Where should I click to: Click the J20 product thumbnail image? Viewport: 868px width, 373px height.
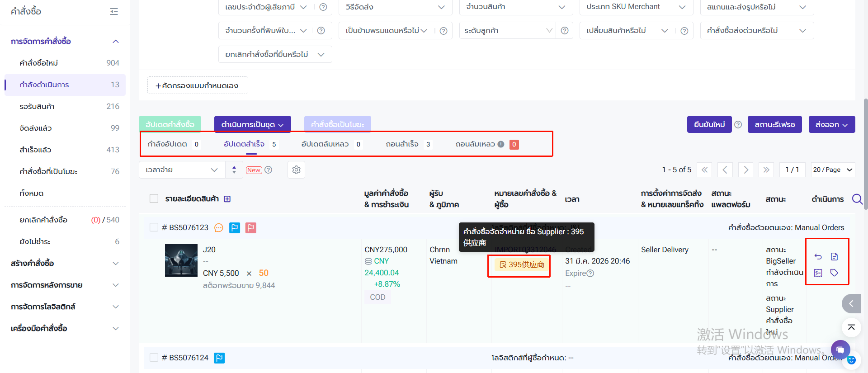pyautogui.click(x=181, y=260)
